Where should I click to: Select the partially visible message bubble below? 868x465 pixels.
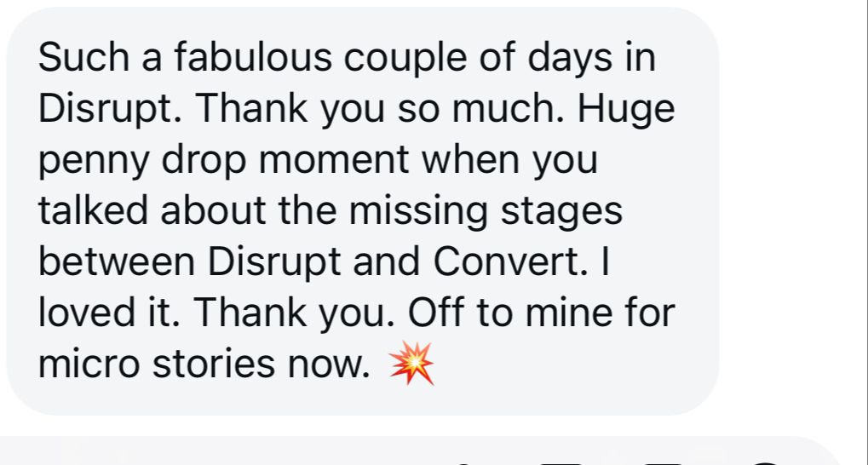pos(426,453)
